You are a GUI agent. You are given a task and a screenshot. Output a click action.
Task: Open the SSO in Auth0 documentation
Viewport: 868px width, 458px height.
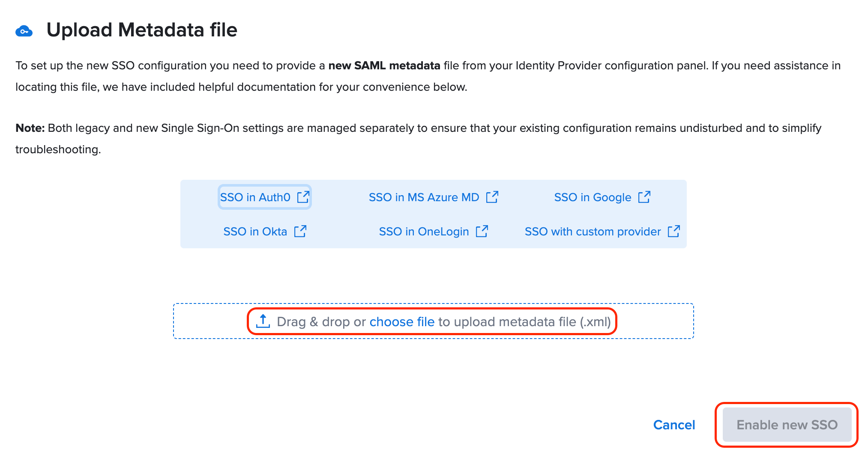click(255, 197)
